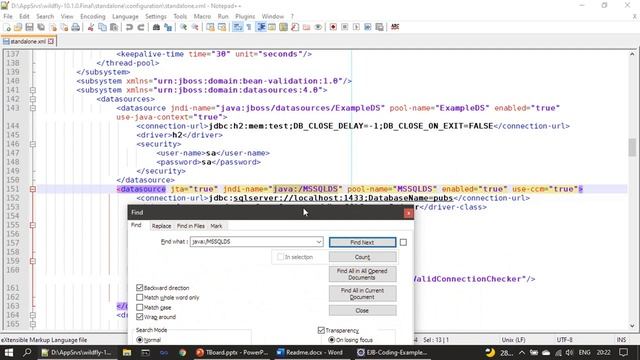This screenshot has width=640, height=360.
Task: Select the standalone.xml document tab
Action: point(28,41)
